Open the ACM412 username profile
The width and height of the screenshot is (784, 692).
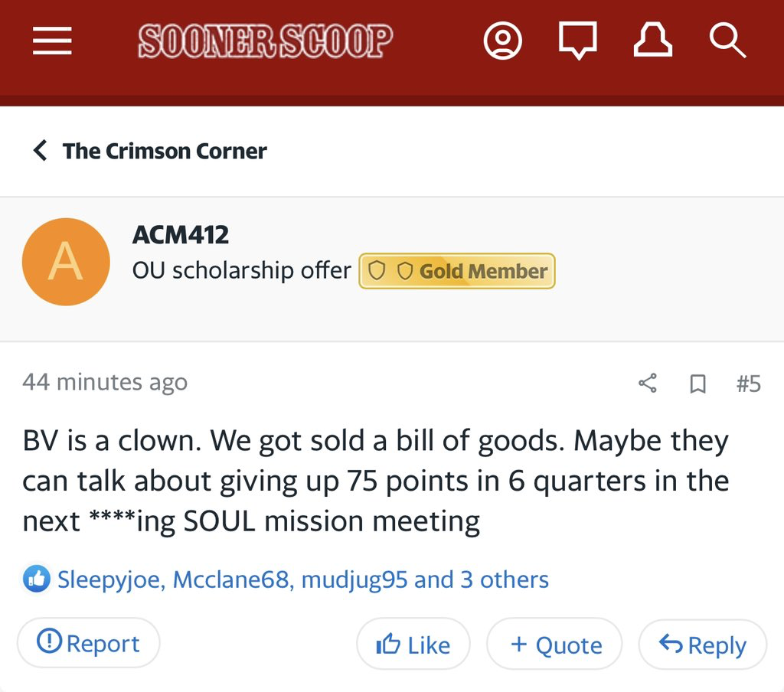(x=181, y=234)
